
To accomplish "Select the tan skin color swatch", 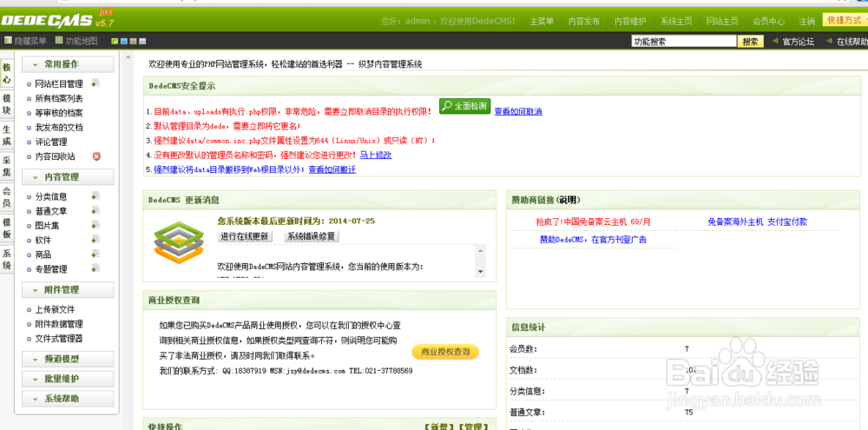I will click(x=133, y=41).
